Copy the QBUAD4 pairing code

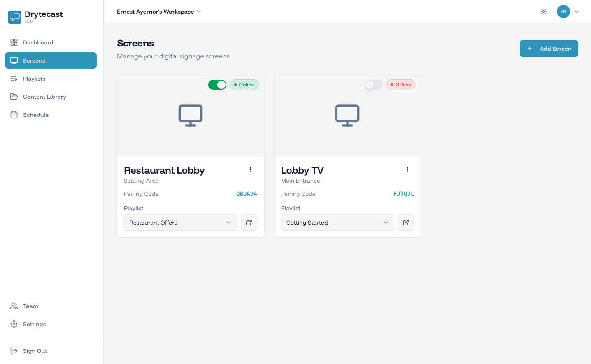[247, 193]
